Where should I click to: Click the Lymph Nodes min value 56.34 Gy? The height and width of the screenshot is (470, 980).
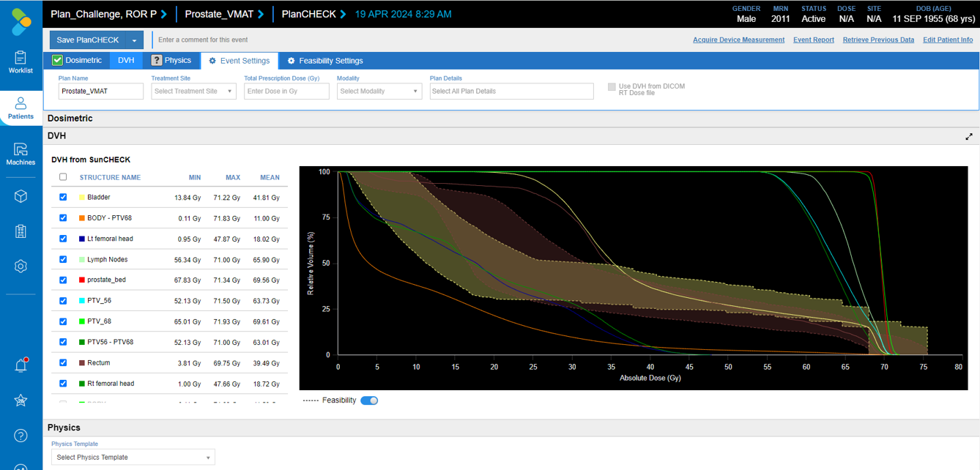point(188,260)
